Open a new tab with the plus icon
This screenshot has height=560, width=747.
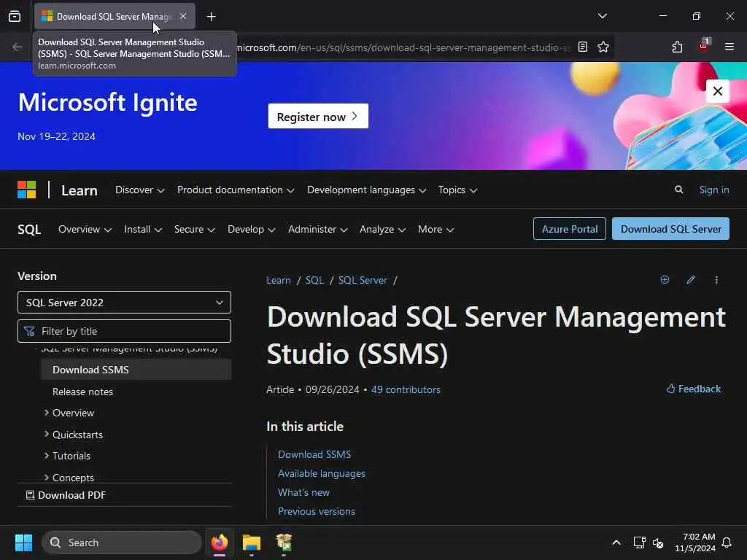[211, 17]
